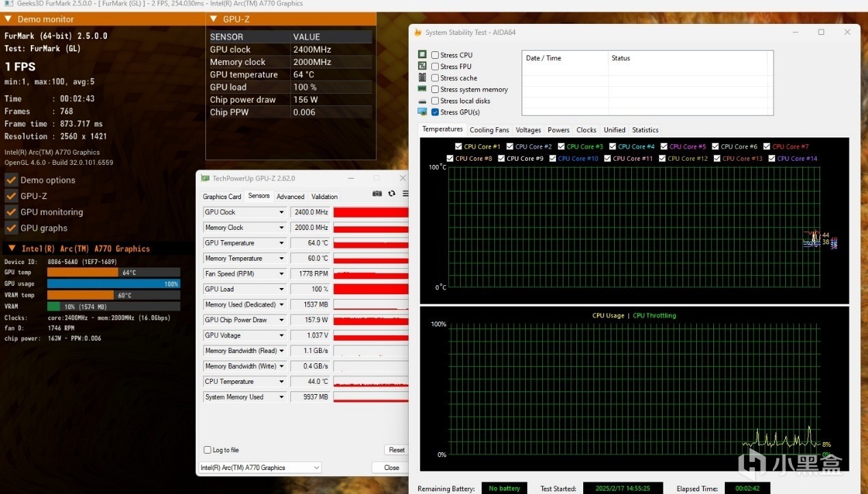Open the Memory Clock sensor dropdown
This screenshot has height=494, width=868.
(x=281, y=228)
